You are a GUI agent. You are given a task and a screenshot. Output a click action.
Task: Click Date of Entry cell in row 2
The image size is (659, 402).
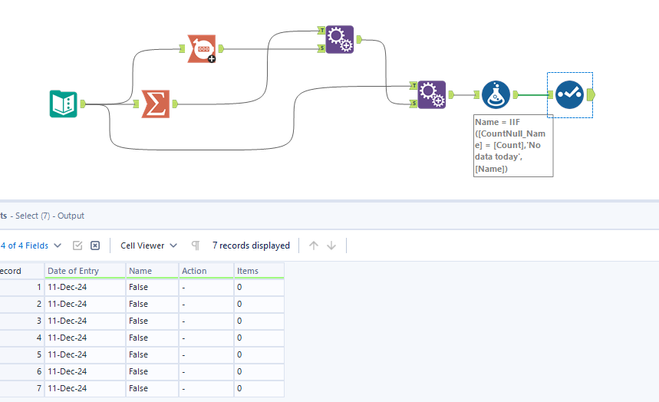[85, 304]
